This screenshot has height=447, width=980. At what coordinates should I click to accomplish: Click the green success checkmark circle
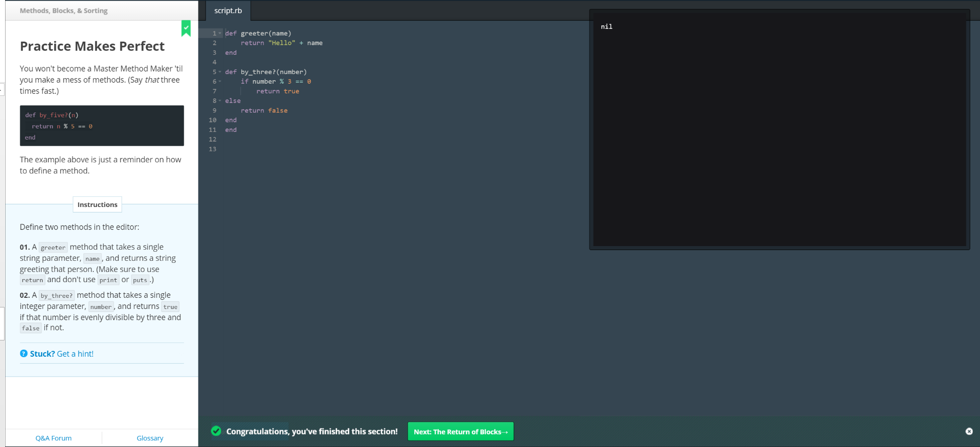(x=216, y=431)
